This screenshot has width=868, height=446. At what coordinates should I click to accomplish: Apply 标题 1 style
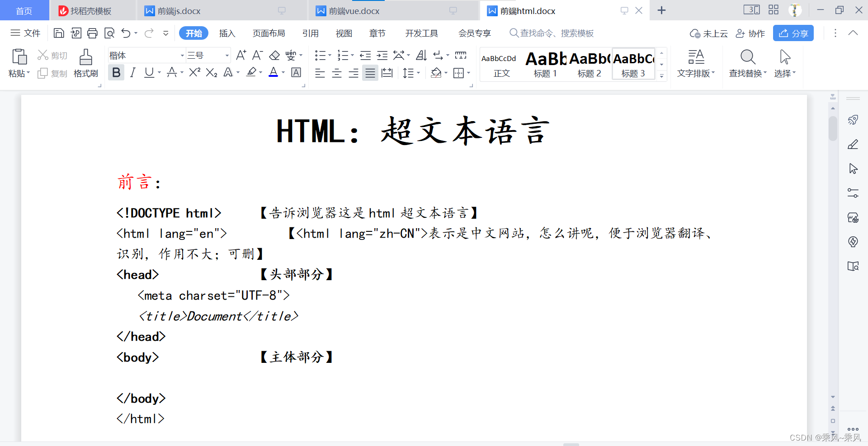pos(545,64)
